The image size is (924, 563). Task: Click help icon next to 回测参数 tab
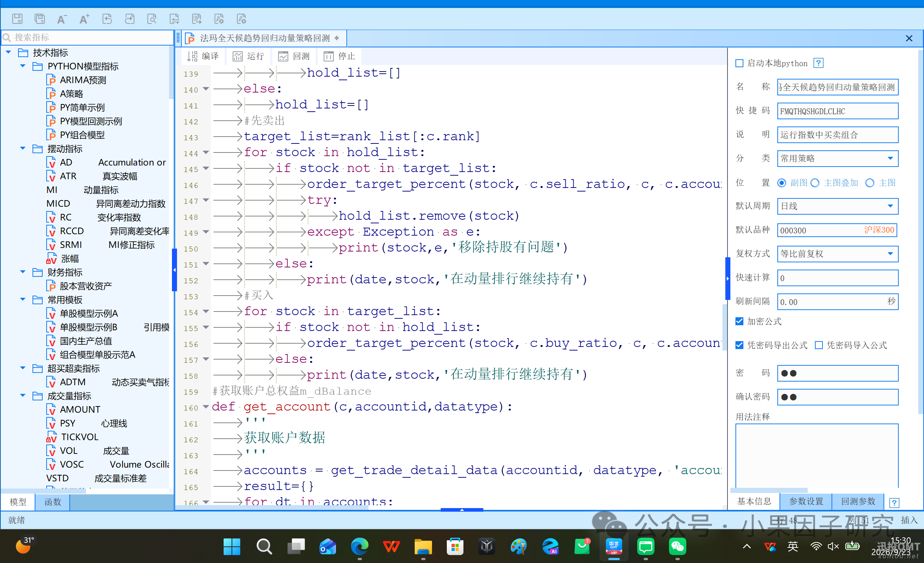tap(894, 503)
